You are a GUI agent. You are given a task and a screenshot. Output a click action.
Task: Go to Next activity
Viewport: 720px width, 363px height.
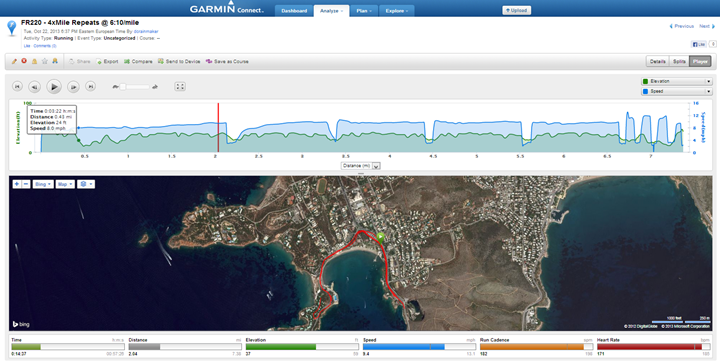[707, 26]
